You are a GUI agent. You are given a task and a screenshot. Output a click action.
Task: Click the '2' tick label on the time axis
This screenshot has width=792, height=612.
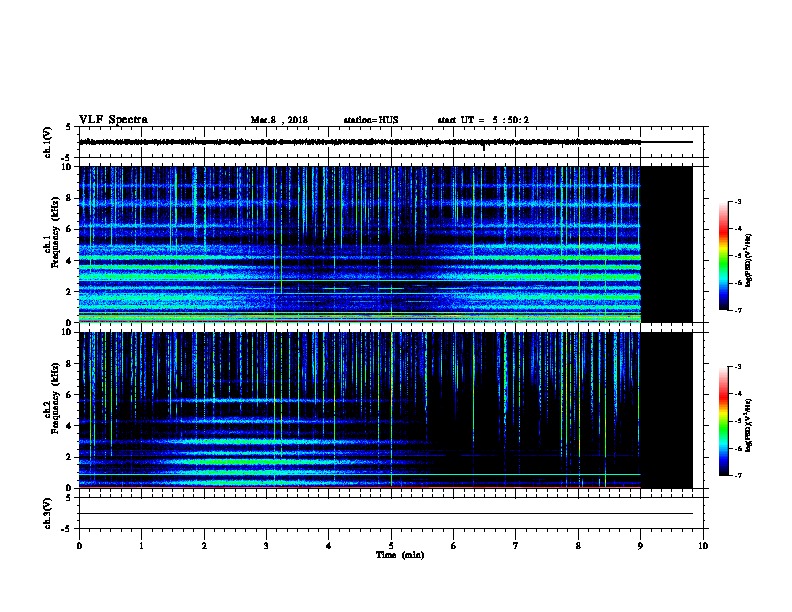tap(204, 546)
